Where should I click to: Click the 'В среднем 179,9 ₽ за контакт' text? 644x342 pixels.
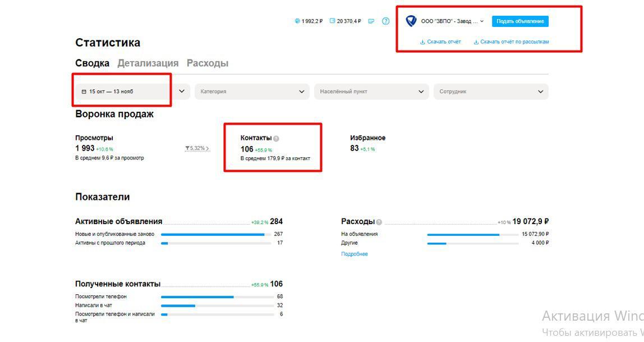275,158
